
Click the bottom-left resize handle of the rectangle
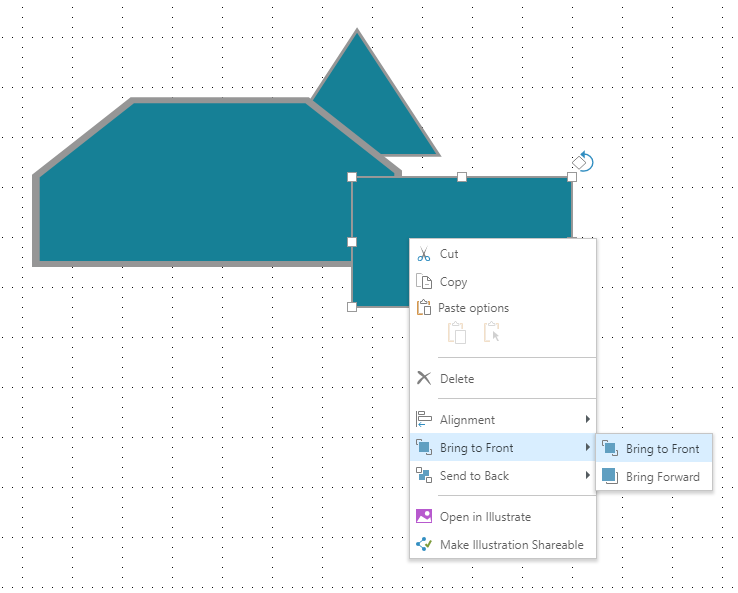[352, 307]
